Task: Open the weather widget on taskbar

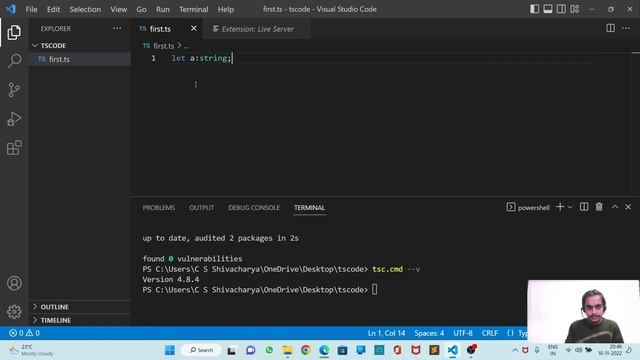Action: pyautogui.click(x=31, y=350)
